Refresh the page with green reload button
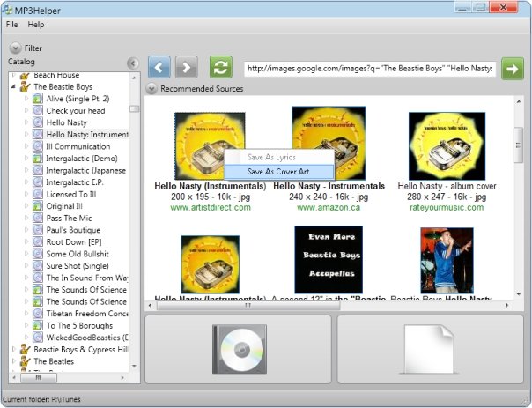Viewport: 532px width, 408px height. [x=221, y=67]
